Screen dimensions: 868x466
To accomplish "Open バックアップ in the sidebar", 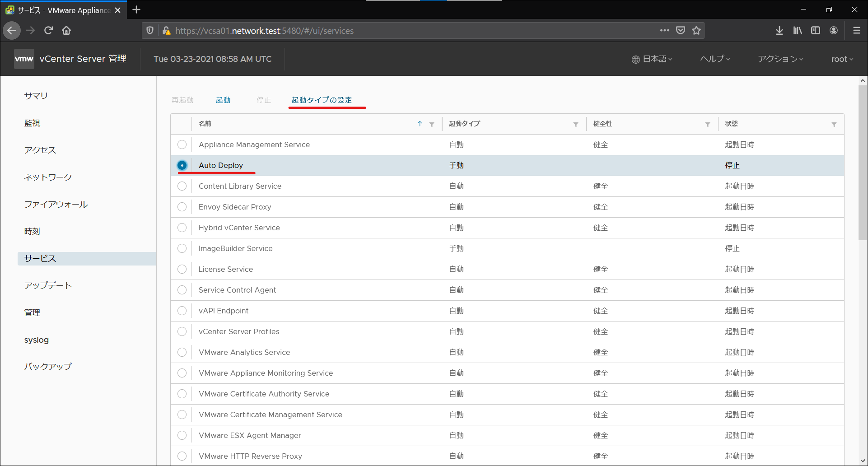I will point(48,367).
